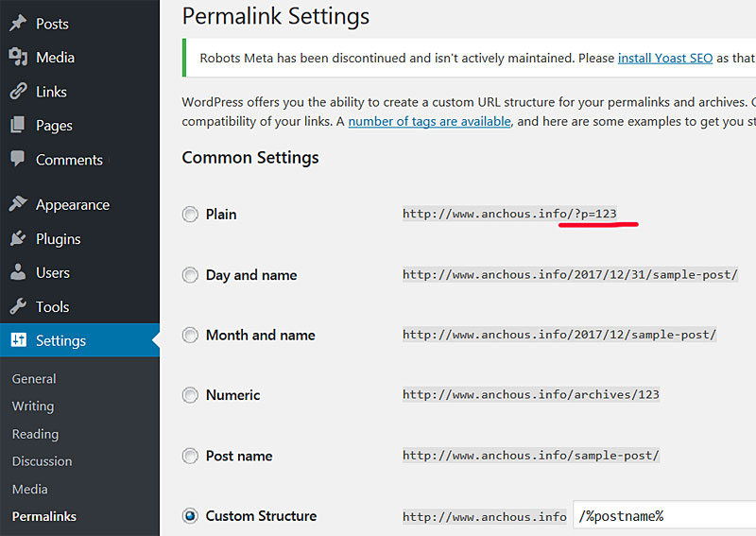Pick the Numeric permalink radio option

pos(190,395)
